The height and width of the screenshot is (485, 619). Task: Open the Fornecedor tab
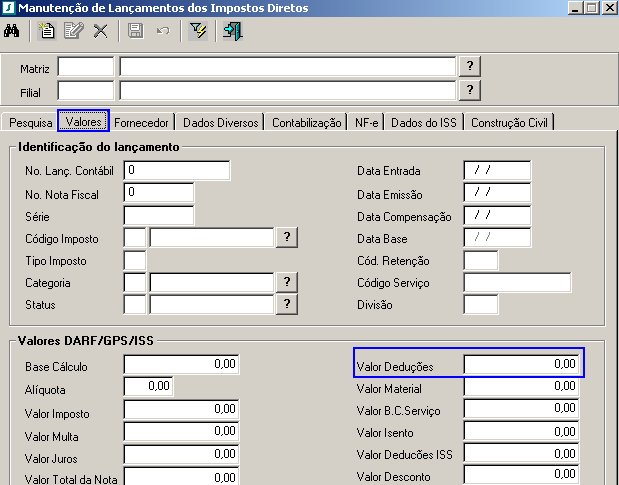141,123
